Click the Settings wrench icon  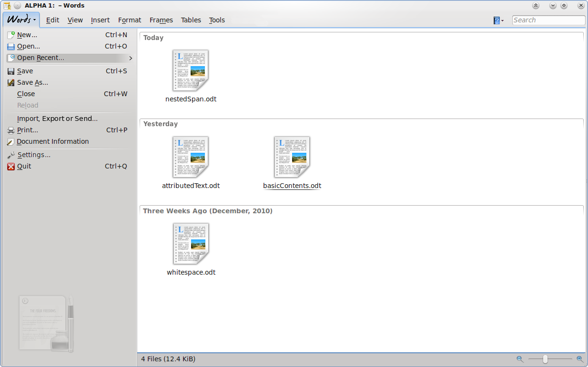click(x=11, y=155)
